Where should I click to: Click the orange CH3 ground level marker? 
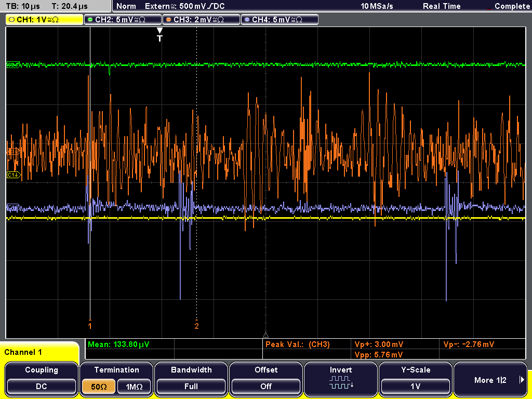pyautogui.click(x=13, y=151)
